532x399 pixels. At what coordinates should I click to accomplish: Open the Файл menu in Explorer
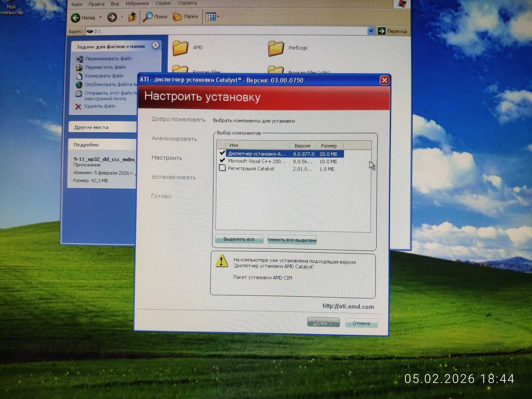(76, 4)
